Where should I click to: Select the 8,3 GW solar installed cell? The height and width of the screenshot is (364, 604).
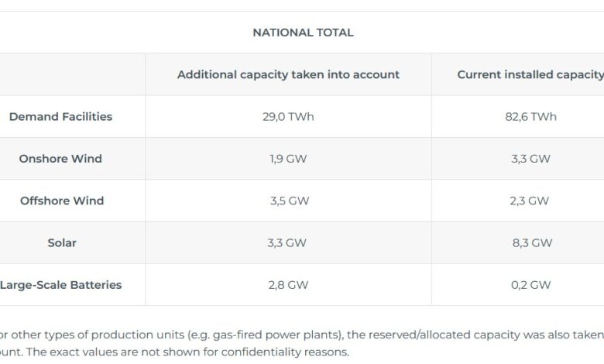[532, 242]
